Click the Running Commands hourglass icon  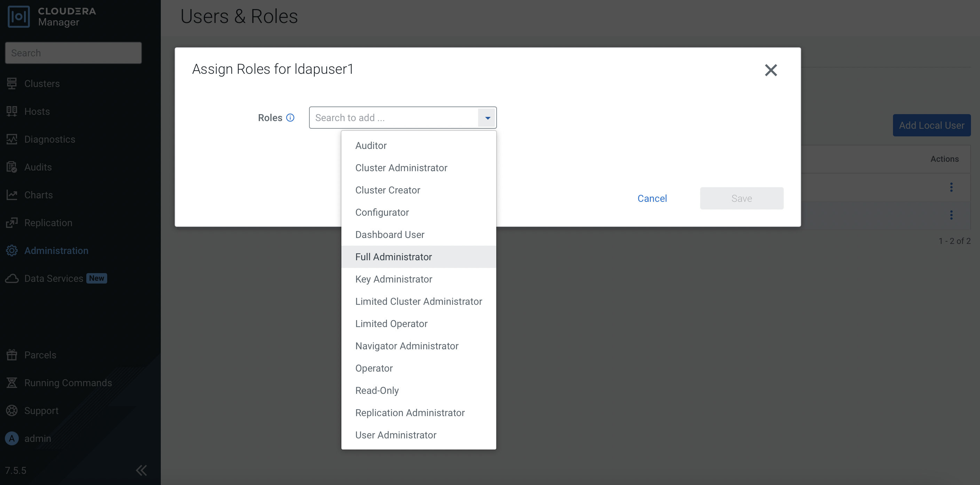pos(12,383)
